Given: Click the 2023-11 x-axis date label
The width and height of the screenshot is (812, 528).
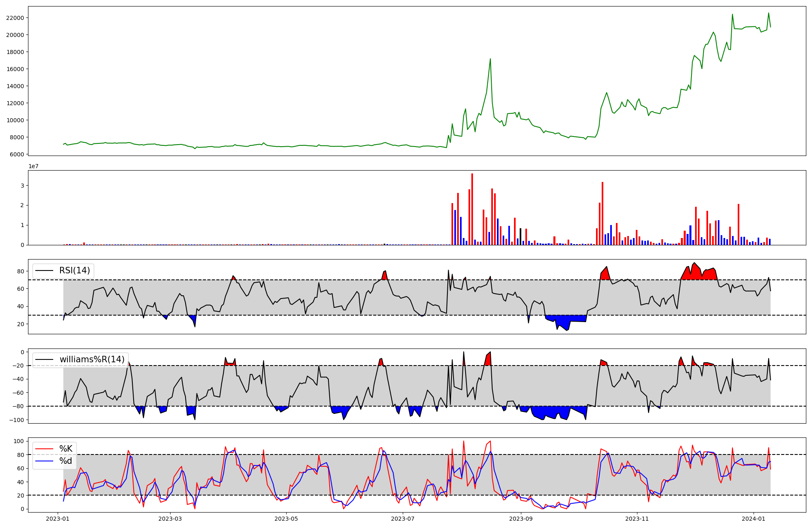Looking at the screenshot, I should (637, 519).
